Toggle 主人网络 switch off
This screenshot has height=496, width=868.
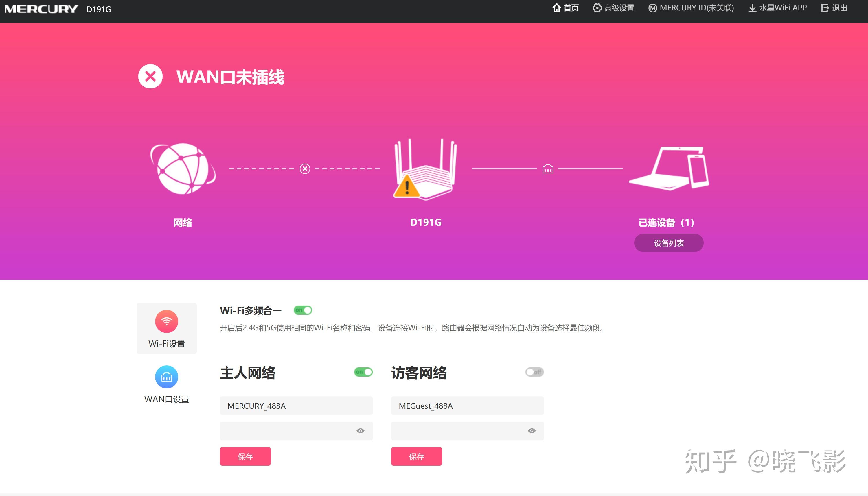click(x=363, y=372)
